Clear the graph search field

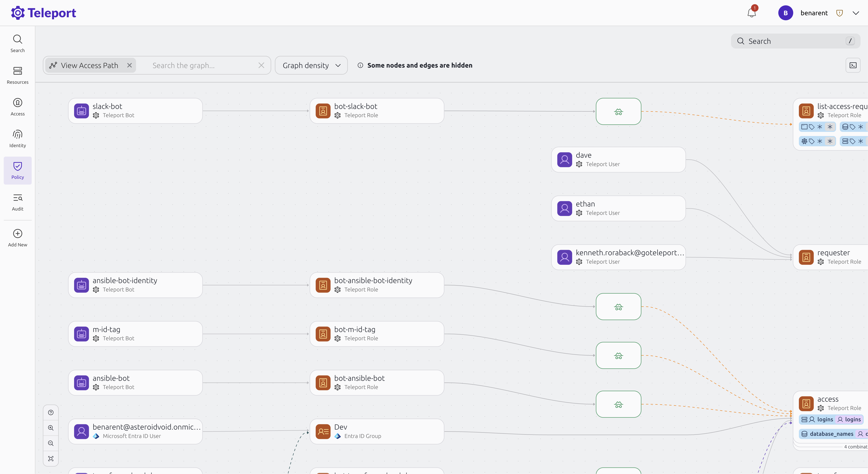[x=261, y=65]
